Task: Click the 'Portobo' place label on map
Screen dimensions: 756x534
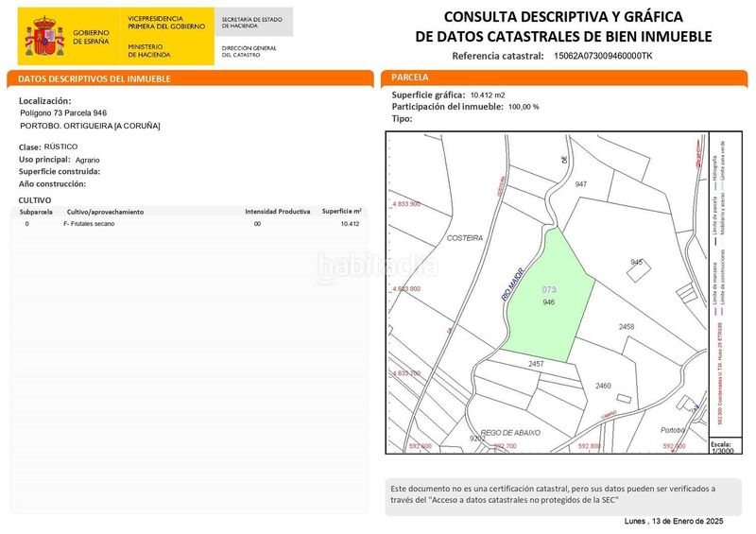Action: (673, 430)
